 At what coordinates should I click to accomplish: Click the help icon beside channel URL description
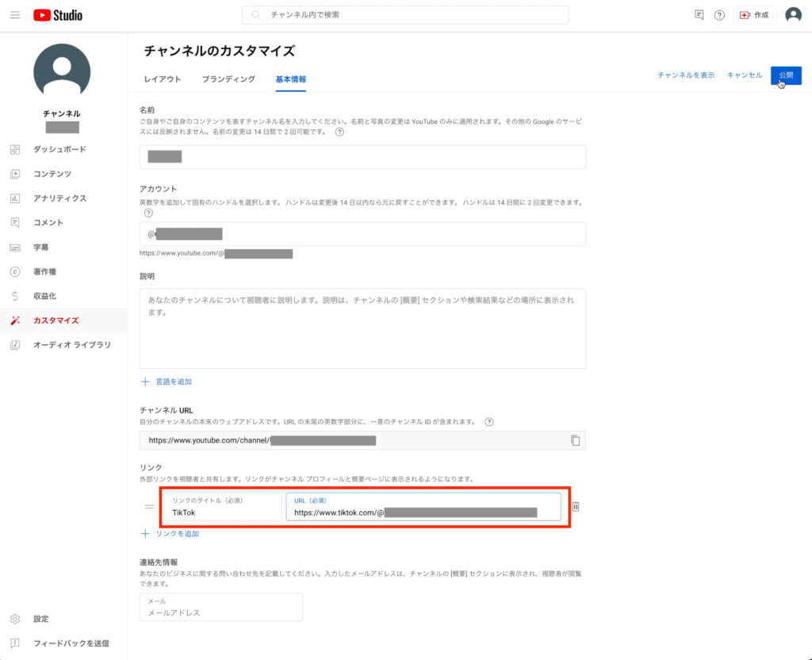click(489, 421)
